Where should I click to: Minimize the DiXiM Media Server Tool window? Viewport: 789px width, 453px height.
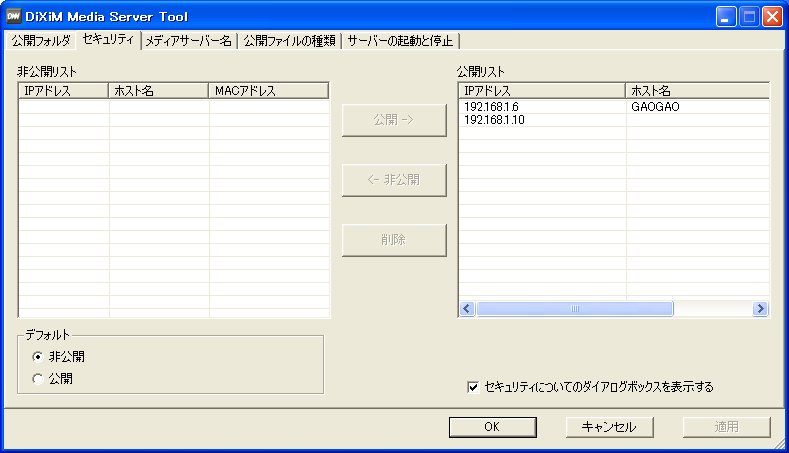(726, 17)
